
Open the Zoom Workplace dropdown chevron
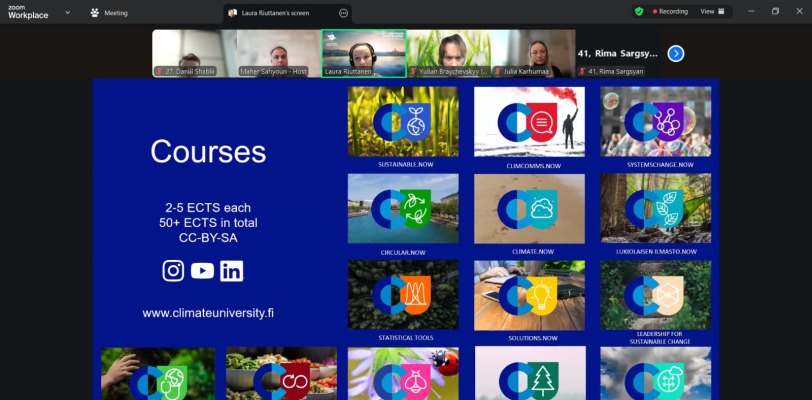pos(67,12)
